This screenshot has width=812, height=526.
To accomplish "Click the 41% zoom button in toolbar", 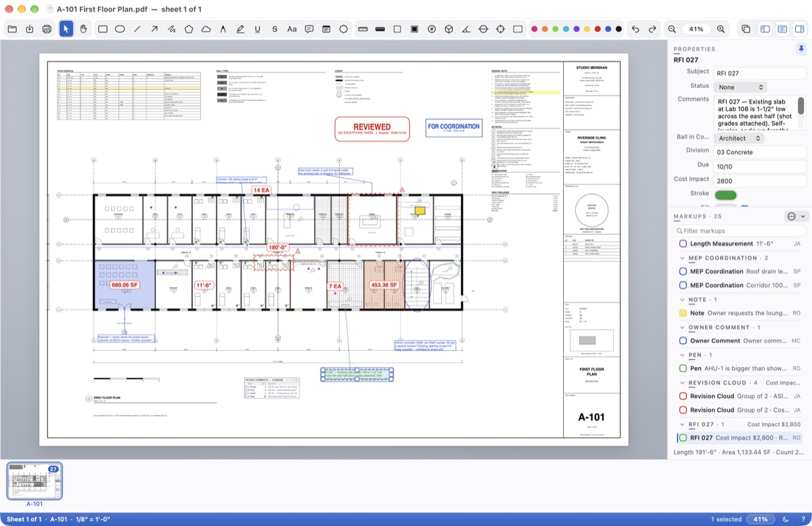I will 696,29.
